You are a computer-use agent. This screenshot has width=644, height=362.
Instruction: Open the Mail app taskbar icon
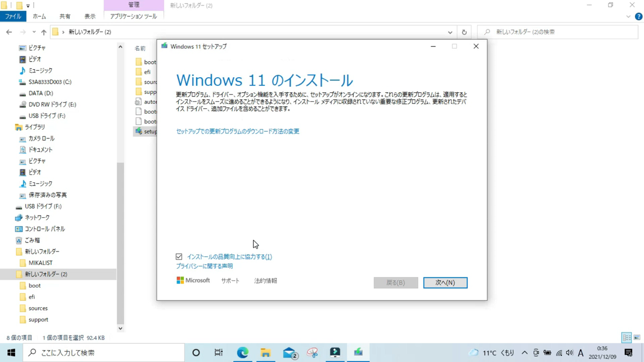pyautogui.click(x=290, y=352)
